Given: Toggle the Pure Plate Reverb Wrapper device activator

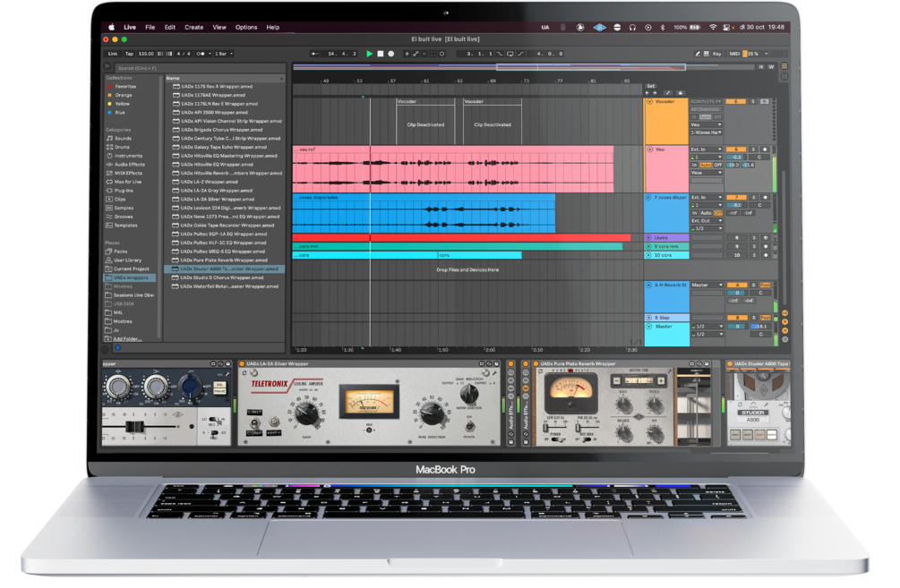Looking at the screenshot, I should (536, 363).
